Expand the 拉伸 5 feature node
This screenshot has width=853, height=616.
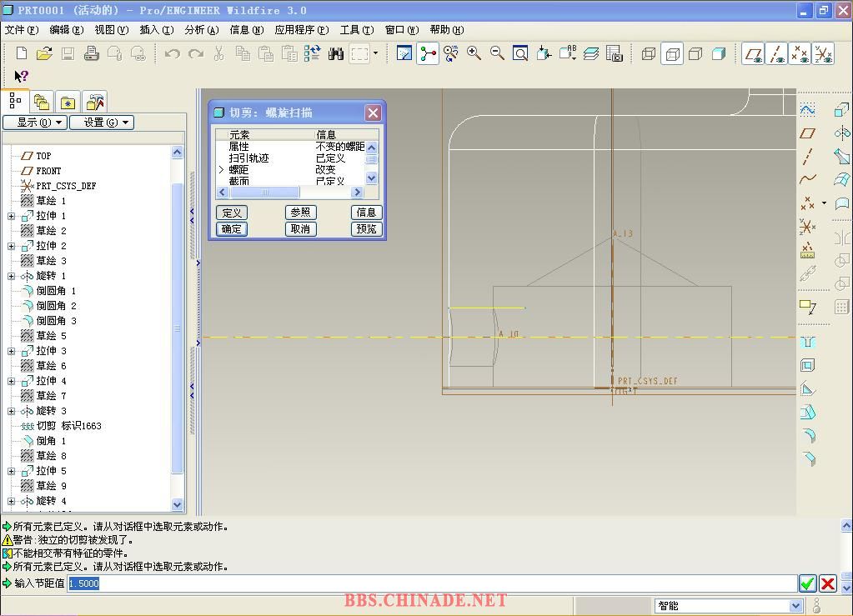point(11,471)
